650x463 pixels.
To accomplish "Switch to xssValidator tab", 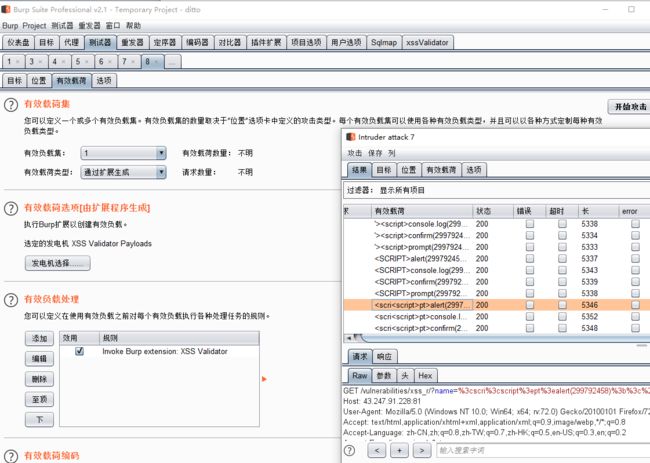I will pyautogui.click(x=427, y=42).
